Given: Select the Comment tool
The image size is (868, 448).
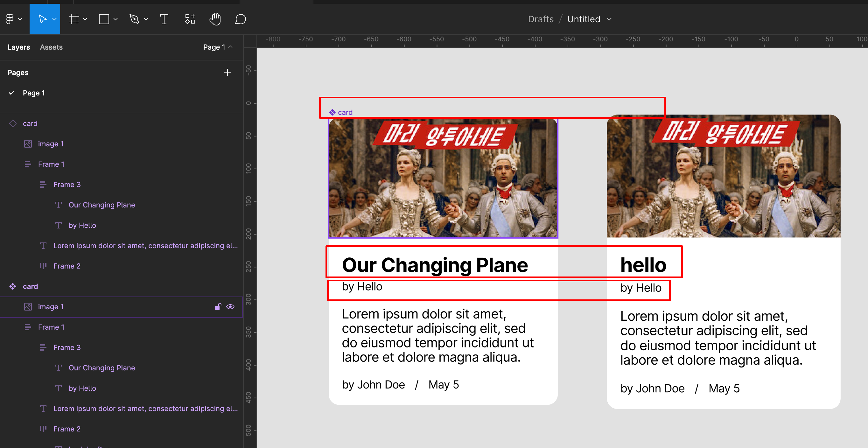Looking at the screenshot, I should [240, 19].
